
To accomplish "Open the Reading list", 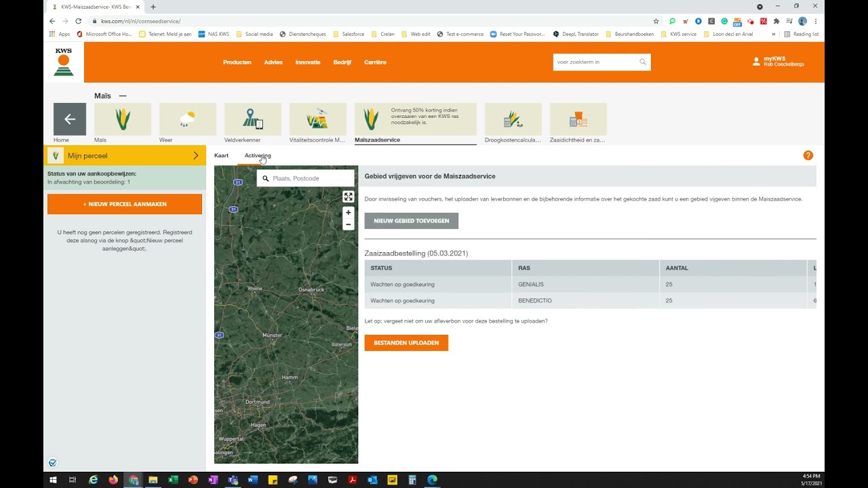I will click(802, 34).
